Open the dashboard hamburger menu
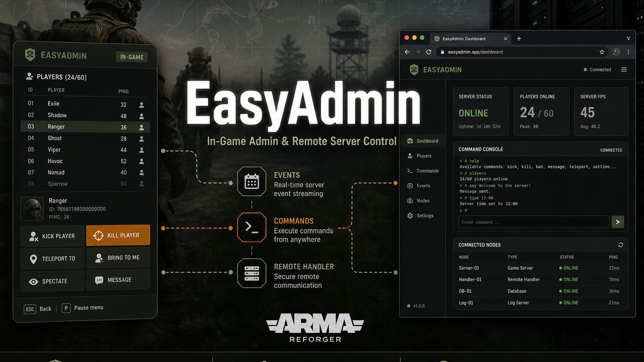This screenshot has height=362, width=644. (x=624, y=70)
